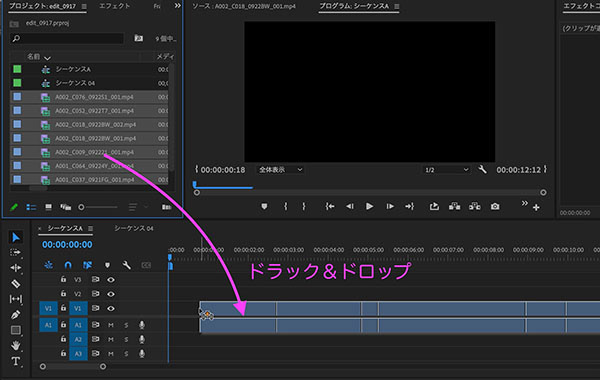
Task: Open the project panel menu icon
Action: click(84, 6)
